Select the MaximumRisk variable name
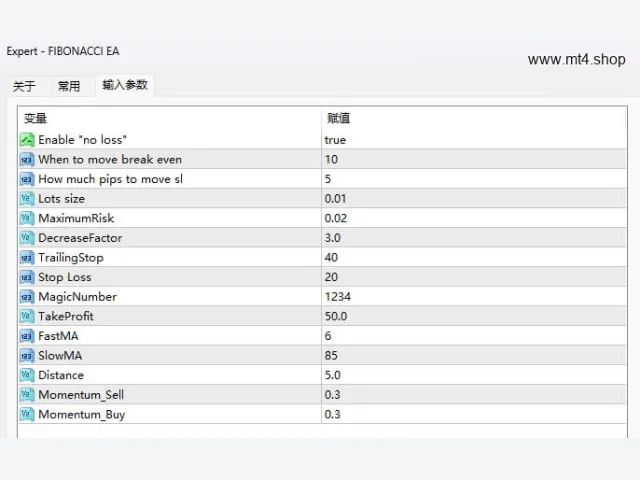640x480 pixels. [76, 218]
